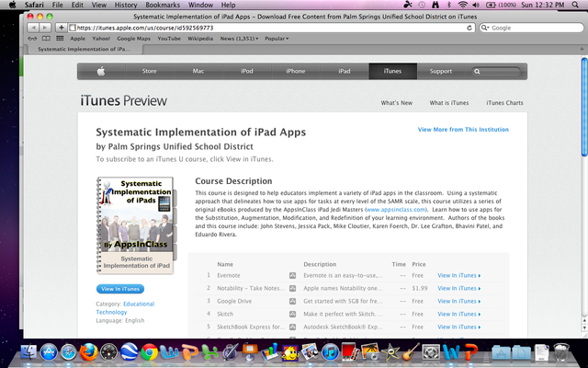Open the Window menu
The image size is (588, 368).
[x=200, y=5]
